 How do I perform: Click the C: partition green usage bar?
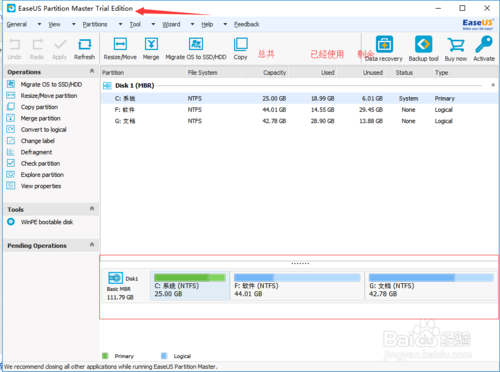tap(190, 277)
